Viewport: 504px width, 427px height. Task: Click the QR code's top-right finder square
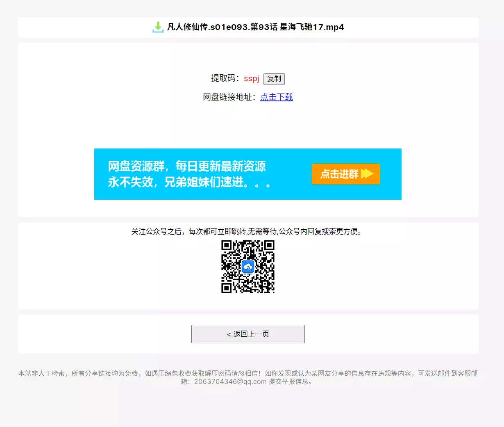point(269,245)
